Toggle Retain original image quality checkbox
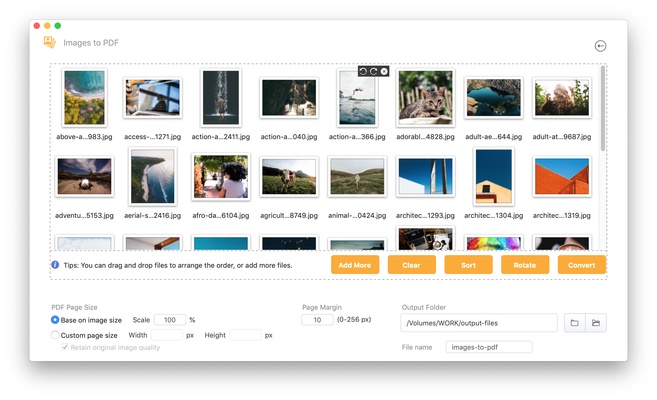Image resolution: width=657 pixels, height=400 pixels. (65, 347)
